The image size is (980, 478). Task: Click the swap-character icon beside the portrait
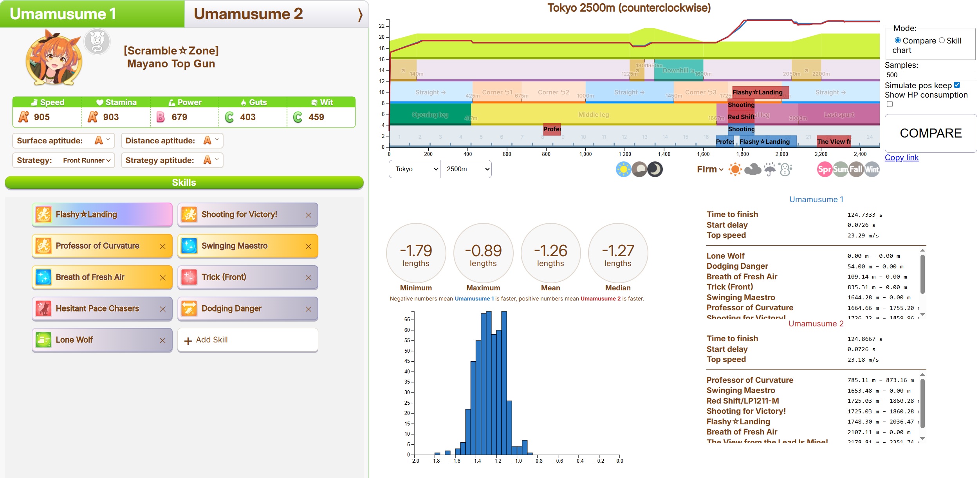97,42
